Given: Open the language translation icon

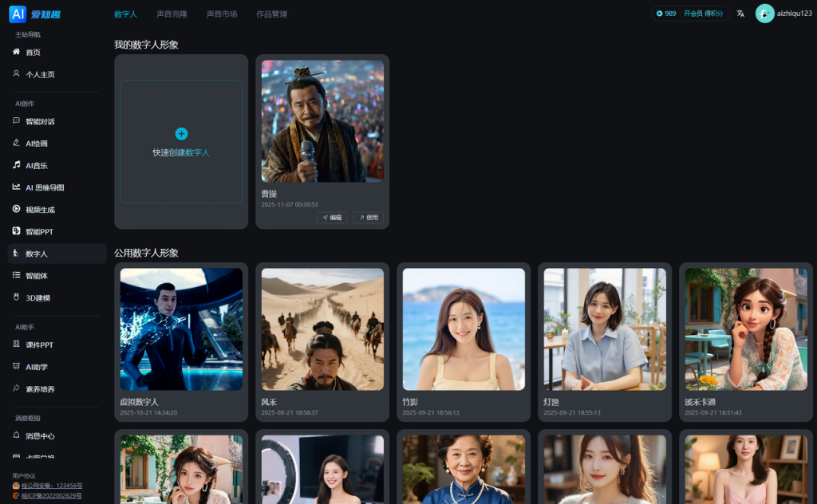Looking at the screenshot, I should (740, 14).
